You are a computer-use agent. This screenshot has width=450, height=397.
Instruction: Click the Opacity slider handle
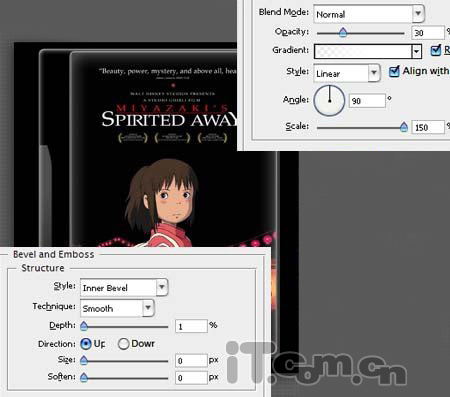tap(343, 33)
